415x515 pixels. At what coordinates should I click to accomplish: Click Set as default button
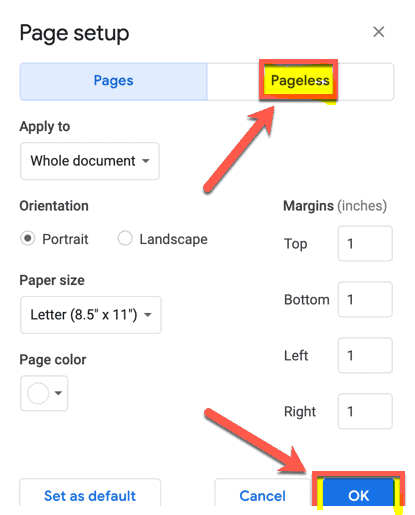(90, 495)
